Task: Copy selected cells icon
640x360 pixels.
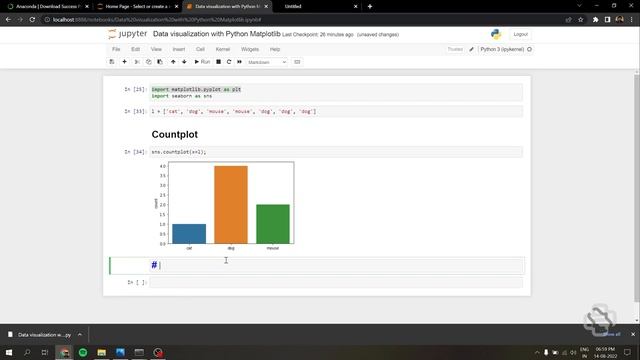Action: click(x=149, y=62)
